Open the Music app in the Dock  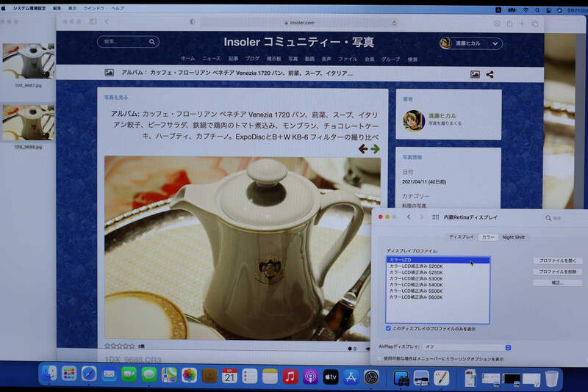click(290, 377)
